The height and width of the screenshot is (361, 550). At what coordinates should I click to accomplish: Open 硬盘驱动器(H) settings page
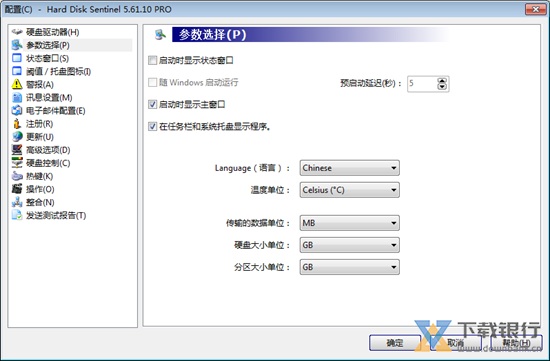pyautogui.click(x=53, y=32)
